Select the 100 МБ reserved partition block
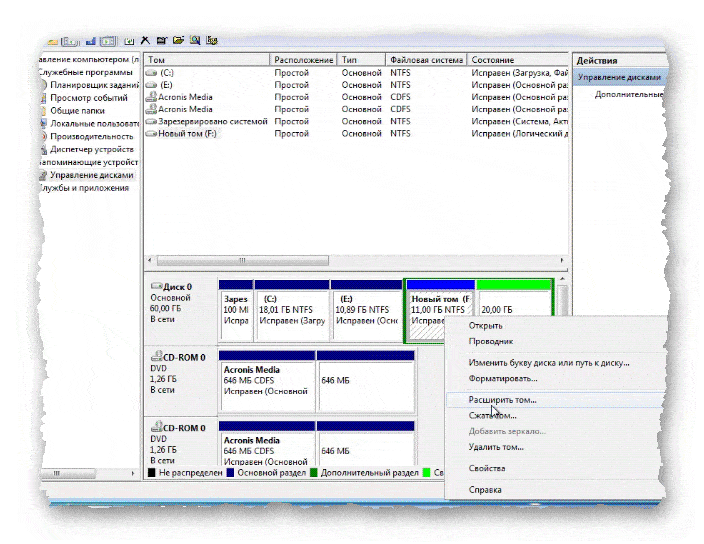704x544 pixels. tap(236, 310)
